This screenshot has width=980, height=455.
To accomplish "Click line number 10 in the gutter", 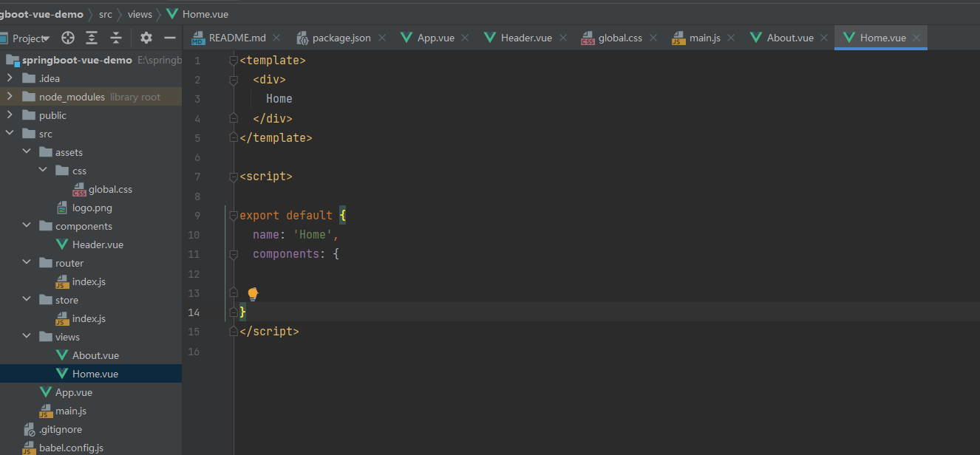I will 194,235.
